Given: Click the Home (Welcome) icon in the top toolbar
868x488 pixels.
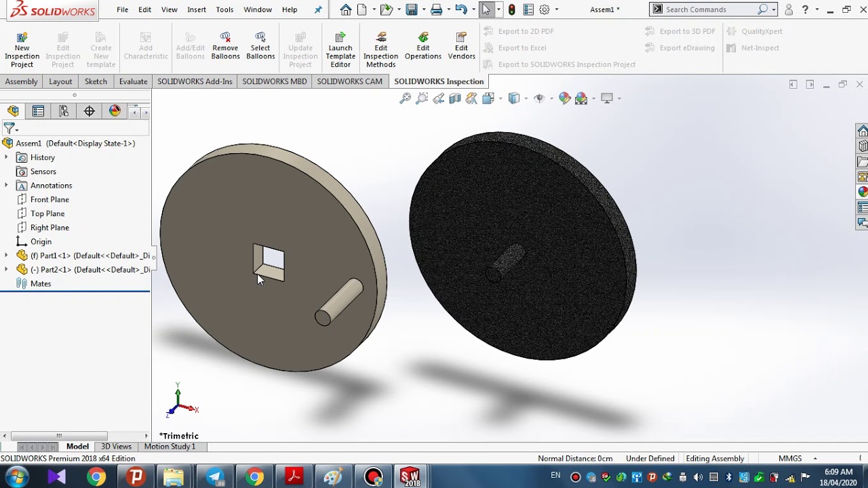Looking at the screenshot, I should pos(346,9).
